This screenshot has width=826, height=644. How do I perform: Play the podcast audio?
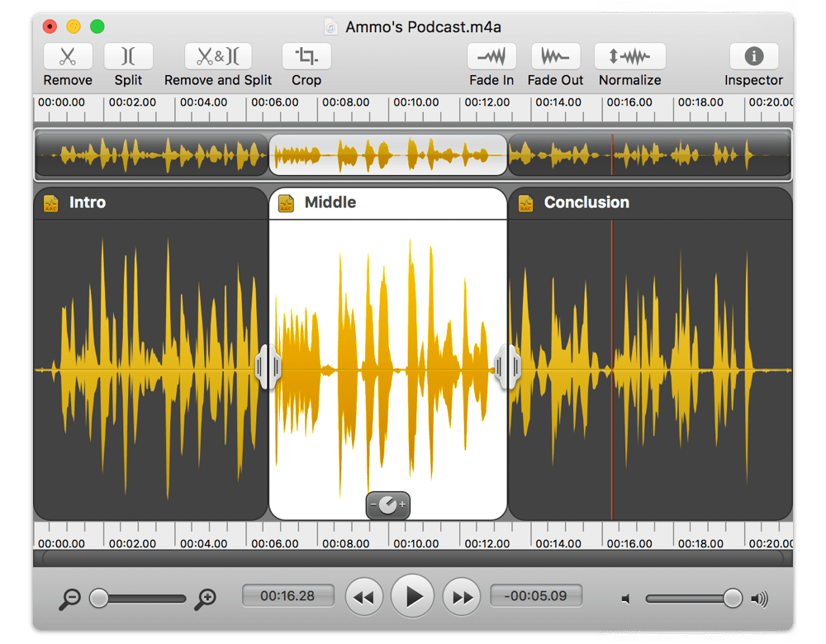413,597
